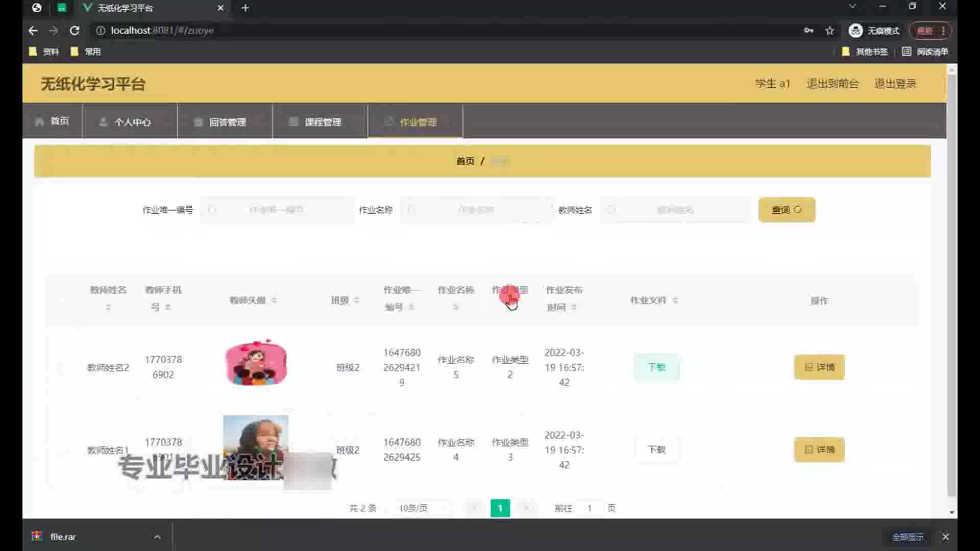The width and height of the screenshot is (980, 551).
Task: Open the 10条/页 page size dropdown
Action: click(x=422, y=508)
